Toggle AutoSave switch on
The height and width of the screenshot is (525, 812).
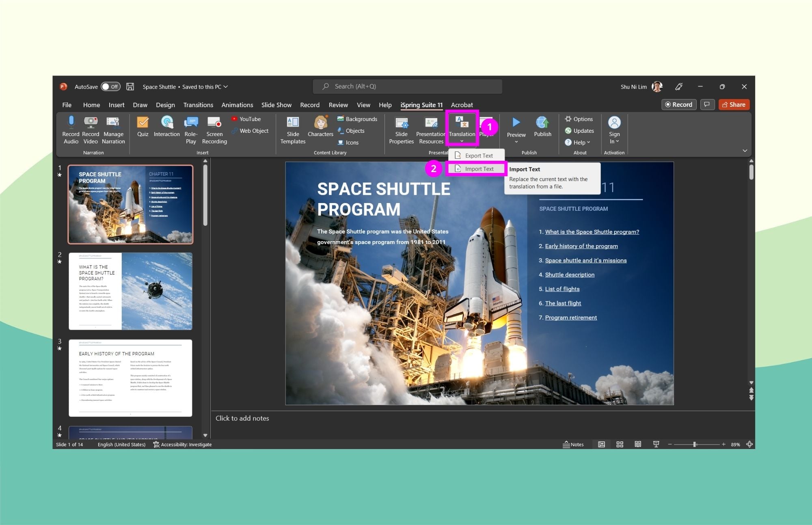(x=110, y=86)
